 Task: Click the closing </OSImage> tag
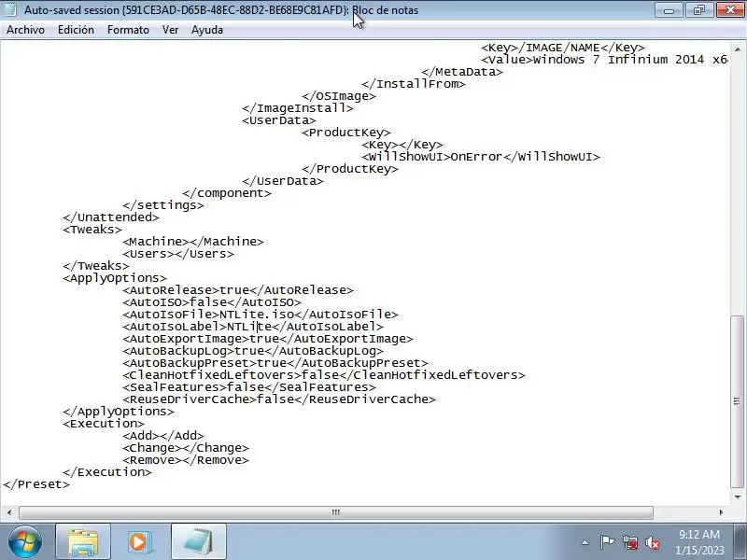338,96
